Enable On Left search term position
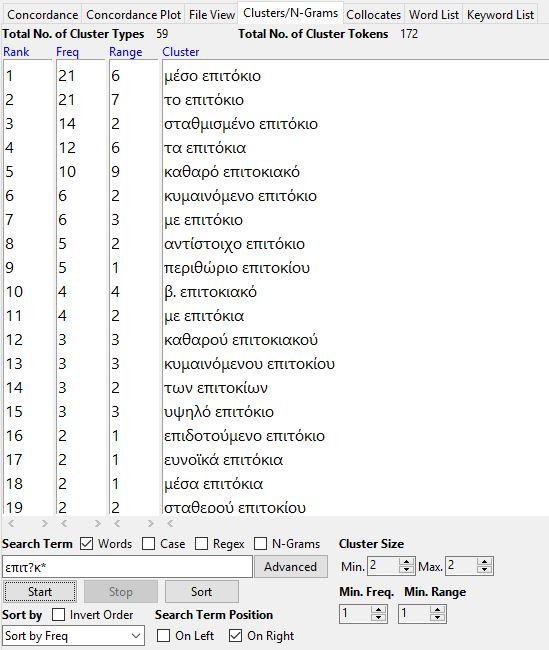Image resolution: width=549 pixels, height=650 pixels. click(163, 635)
